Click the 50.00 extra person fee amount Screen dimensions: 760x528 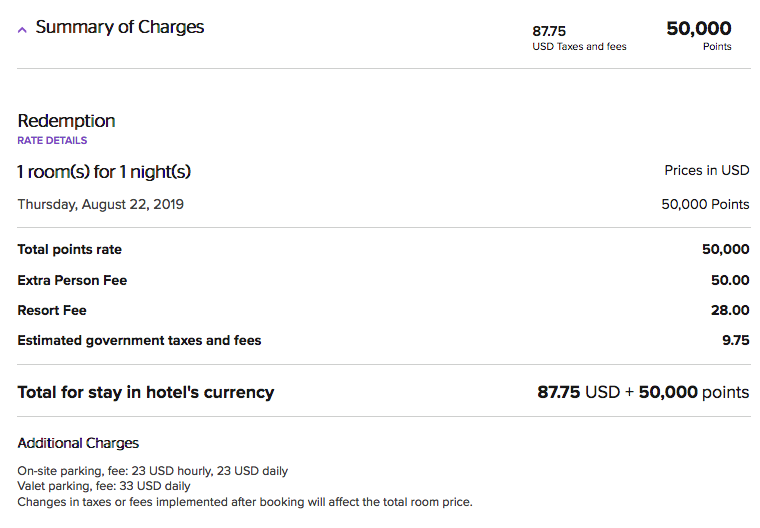click(730, 280)
